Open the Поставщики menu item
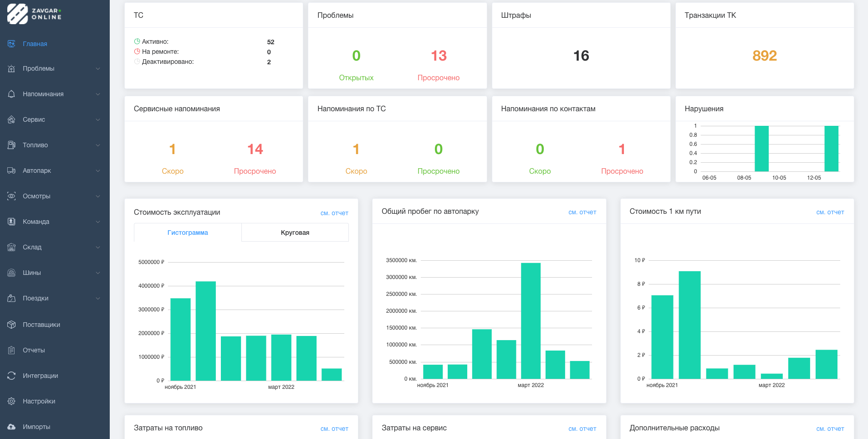This screenshot has width=868, height=439. pyautogui.click(x=55, y=325)
